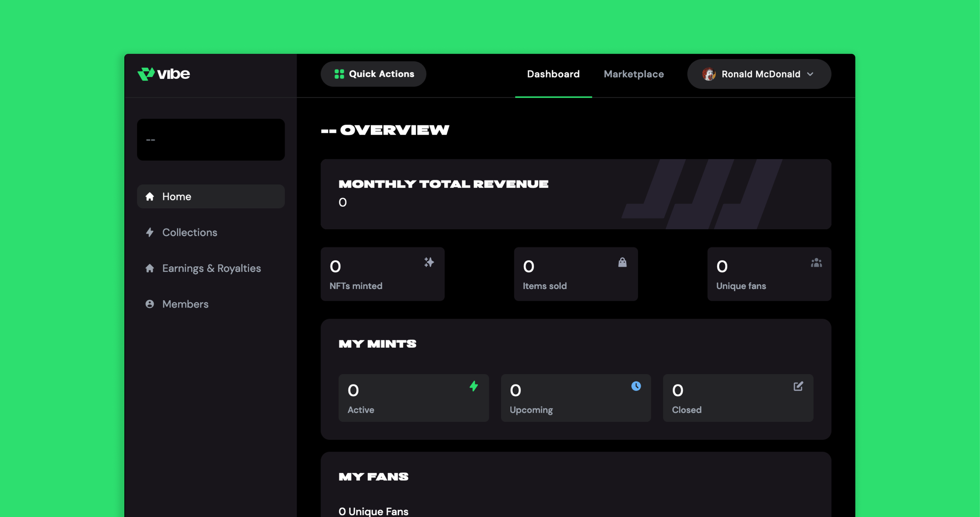Click the people icon on Unique fans card
This screenshot has width=980, height=517.
pyautogui.click(x=816, y=263)
